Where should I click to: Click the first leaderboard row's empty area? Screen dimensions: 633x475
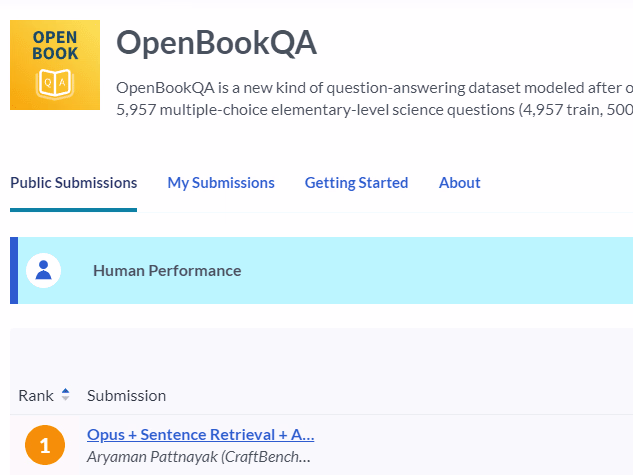pos(480,445)
